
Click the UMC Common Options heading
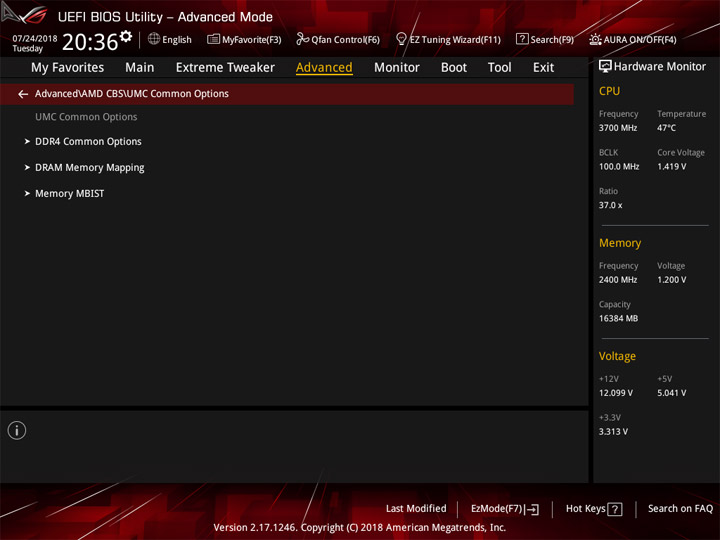86,117
